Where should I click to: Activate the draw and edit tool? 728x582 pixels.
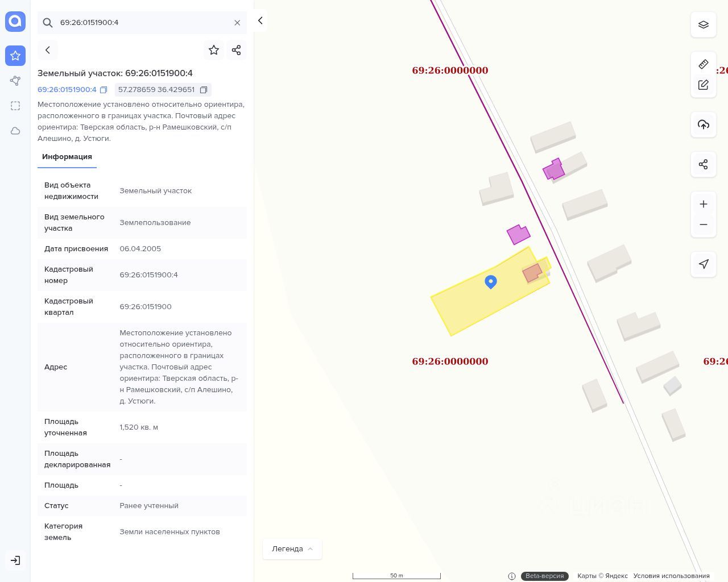[x=704, y=85]
